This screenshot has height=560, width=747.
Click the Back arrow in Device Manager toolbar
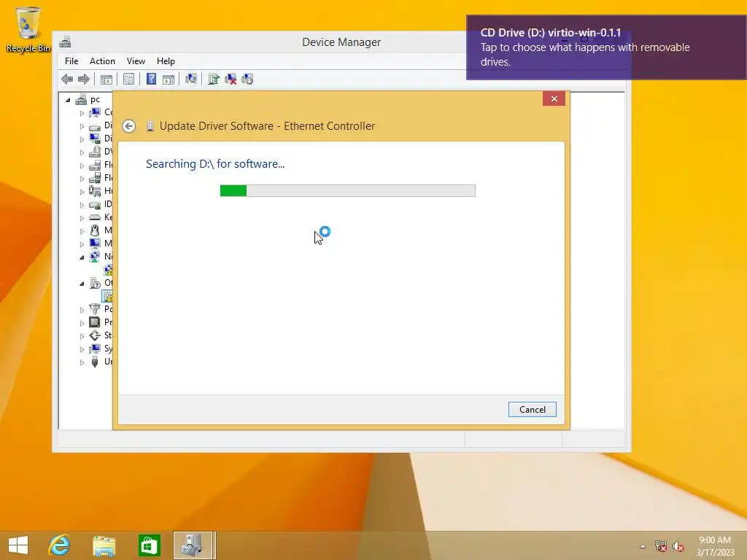click(x=67, y=79)
